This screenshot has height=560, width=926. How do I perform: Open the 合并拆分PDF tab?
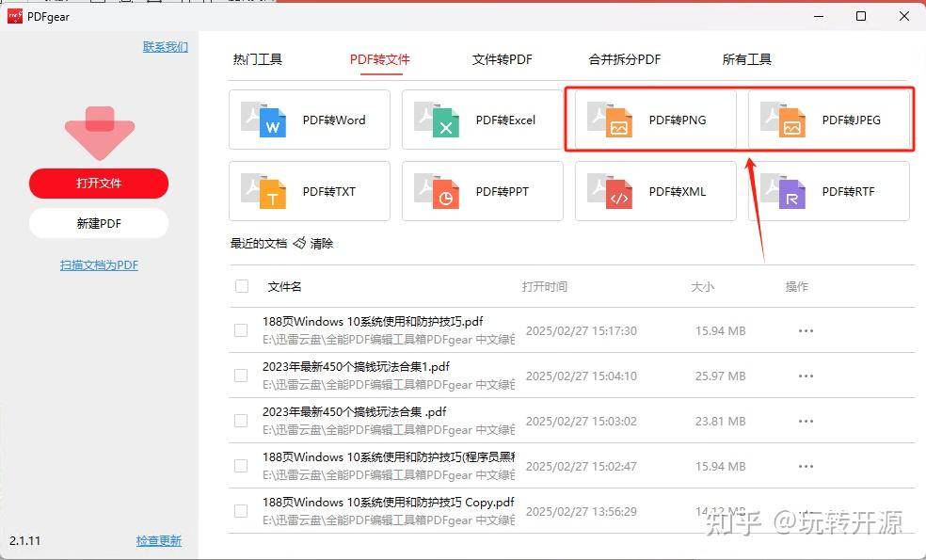pos(624,59)
